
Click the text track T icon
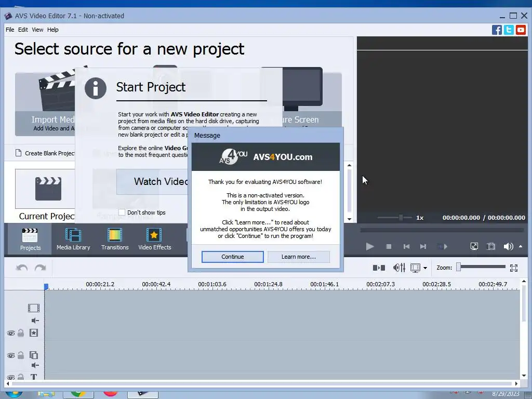[34, 377]
